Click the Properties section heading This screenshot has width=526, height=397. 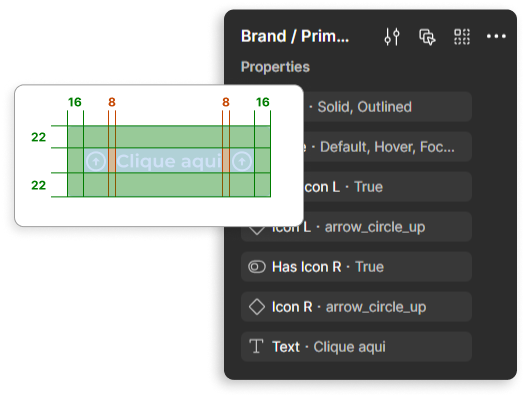[275, 67]
